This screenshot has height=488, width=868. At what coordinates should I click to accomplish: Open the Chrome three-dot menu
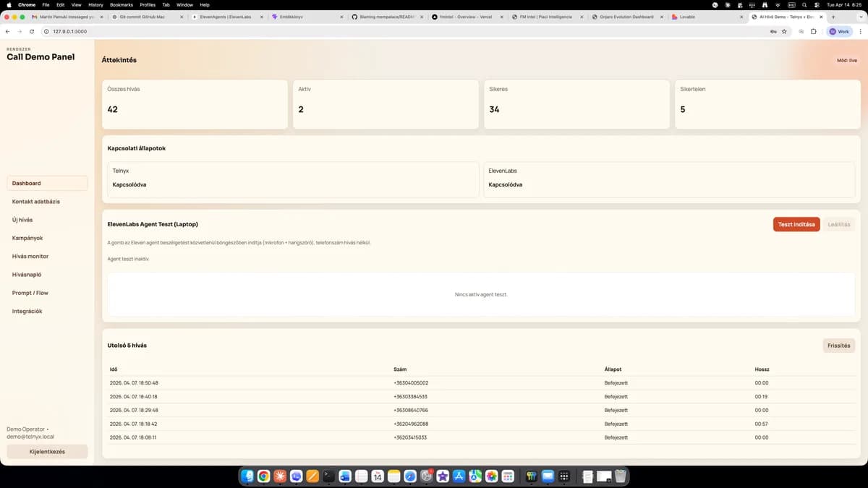[x=861, y=32]
